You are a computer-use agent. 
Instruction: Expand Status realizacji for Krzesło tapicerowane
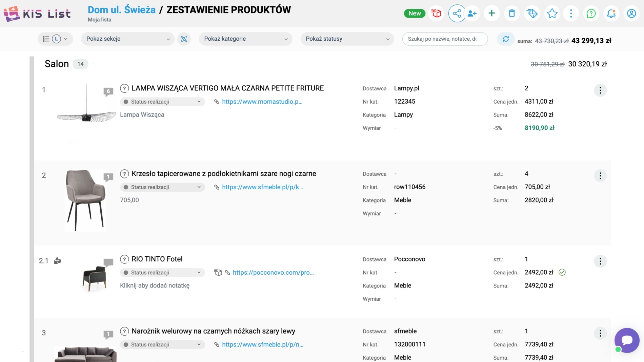(162, 187)
